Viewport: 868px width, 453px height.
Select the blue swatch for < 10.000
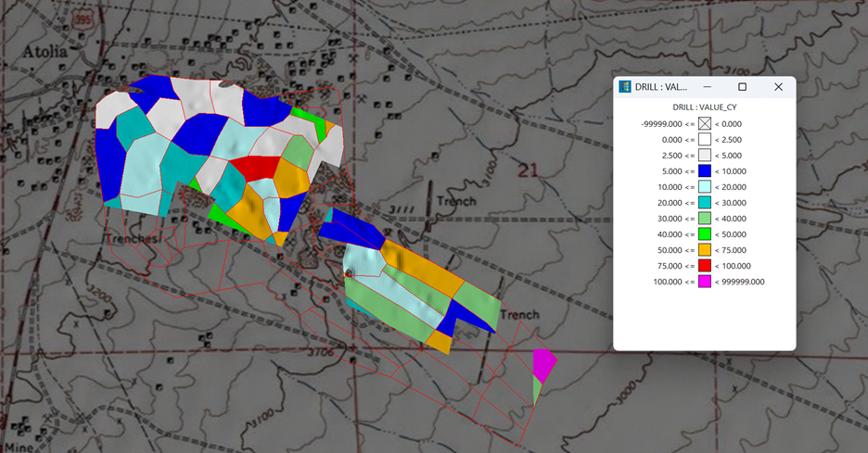coord(704,170)
